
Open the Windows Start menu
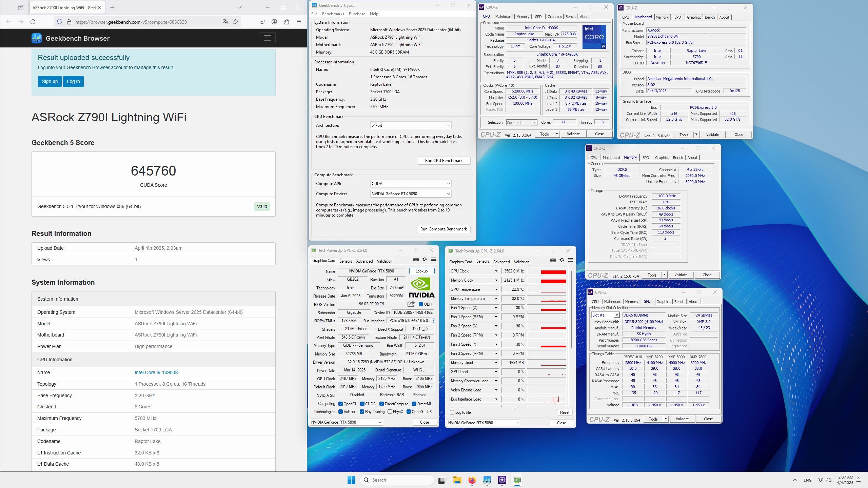(351, 480)
